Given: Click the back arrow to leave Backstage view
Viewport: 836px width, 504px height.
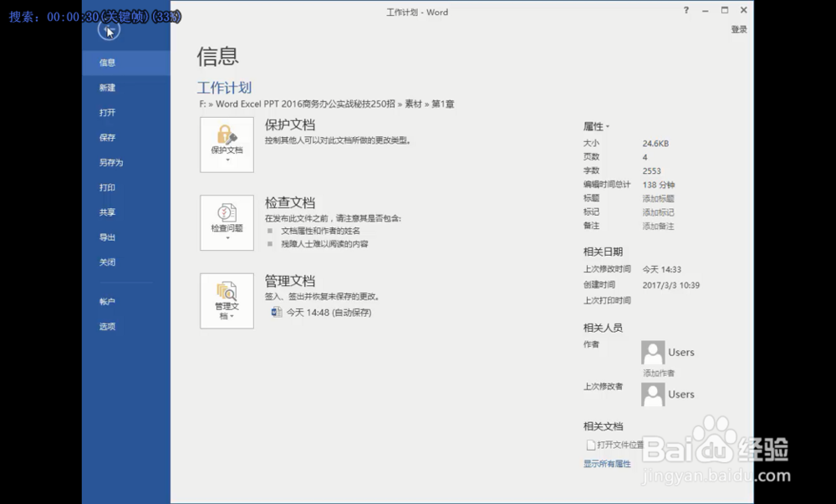Looking at the screenshot, I should (x=108, y=30).
